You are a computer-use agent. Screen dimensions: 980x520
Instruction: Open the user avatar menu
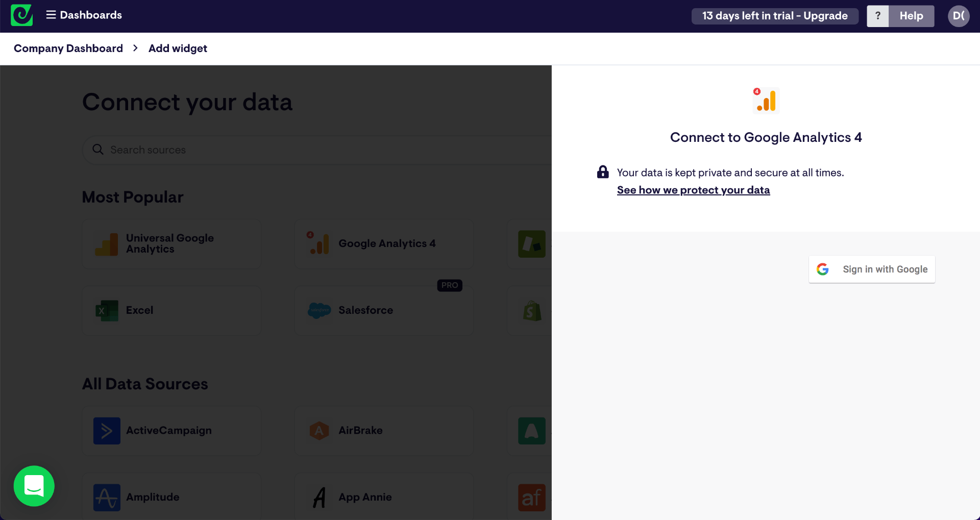point(959,16)
